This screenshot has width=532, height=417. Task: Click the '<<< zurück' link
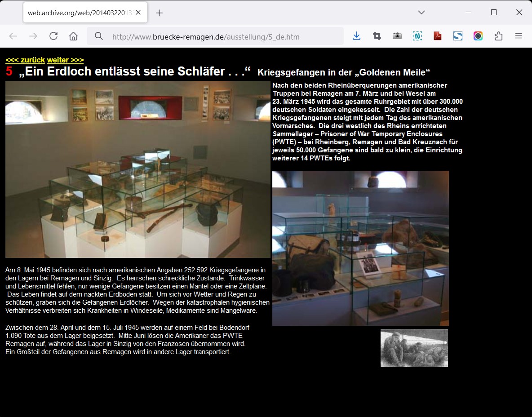click(25, 60)
